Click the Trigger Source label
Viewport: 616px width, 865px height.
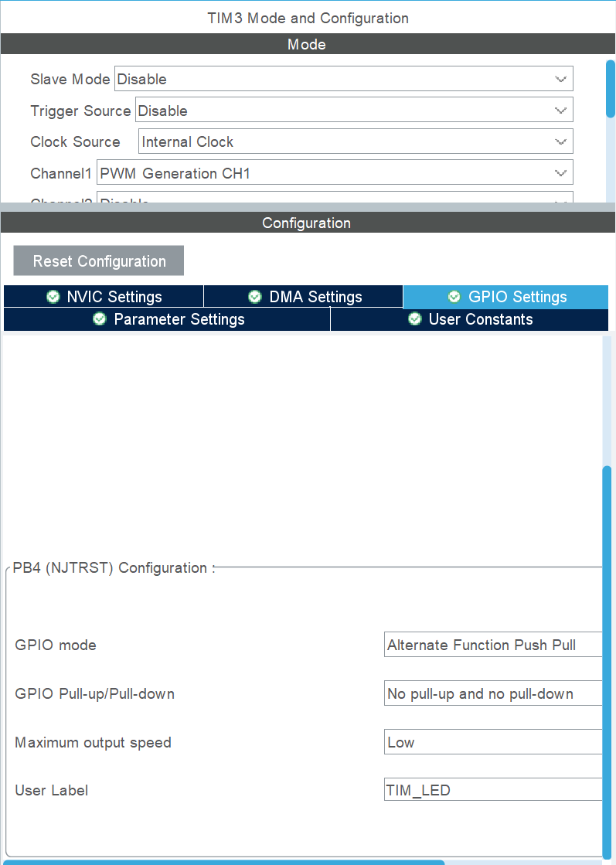(80, 111)
